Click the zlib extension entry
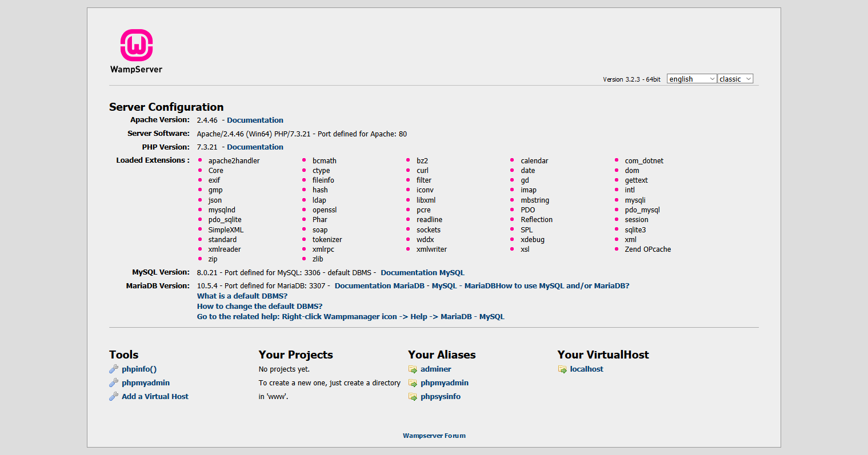The width and height of the screenshot is (868, 455). (318, 259)
